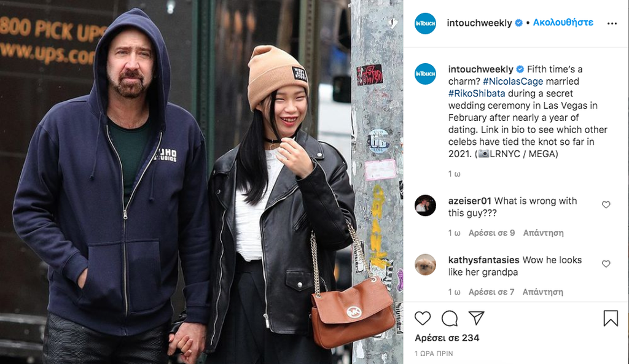Like azeiser01's comment heart
The height and width of the screenshot is (364, 629).
(x=606, y=205)
